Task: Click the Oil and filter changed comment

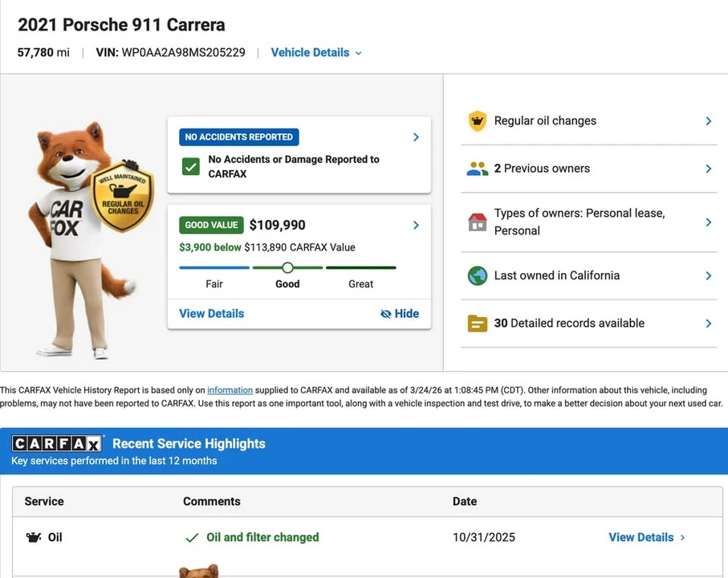Action: (x=262, y=538)
